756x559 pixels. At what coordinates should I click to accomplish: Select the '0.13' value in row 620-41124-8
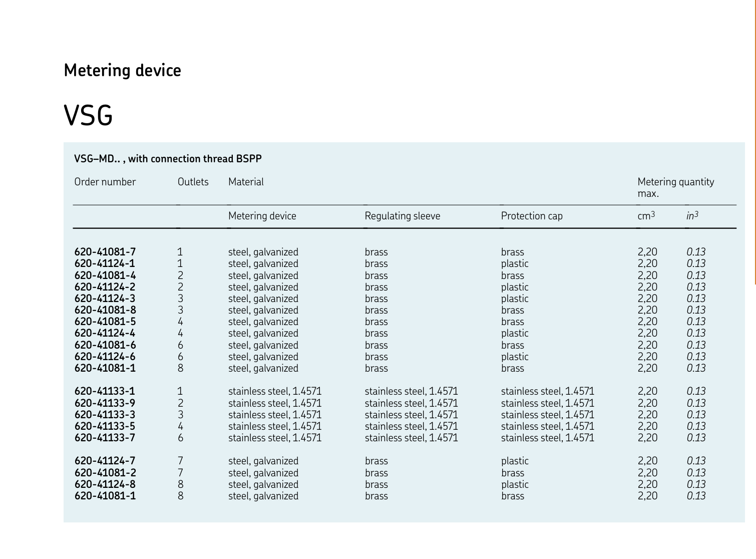[x=696, y=484]
